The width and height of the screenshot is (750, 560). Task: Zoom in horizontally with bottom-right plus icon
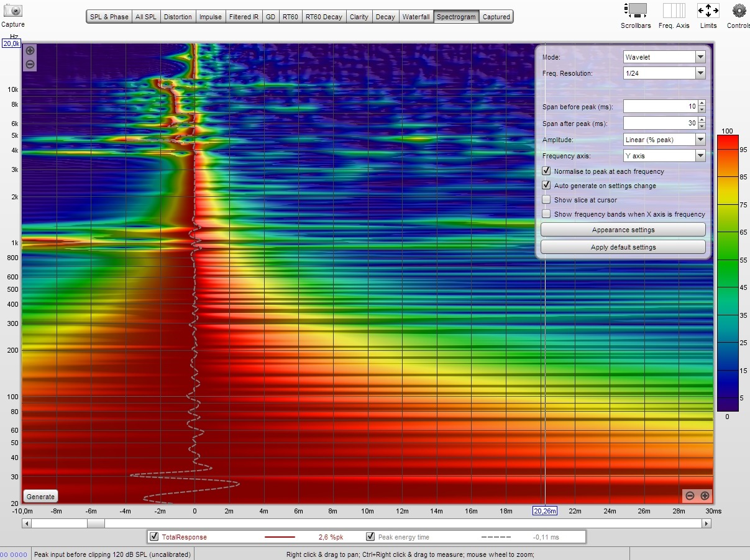tap(705, 495)
